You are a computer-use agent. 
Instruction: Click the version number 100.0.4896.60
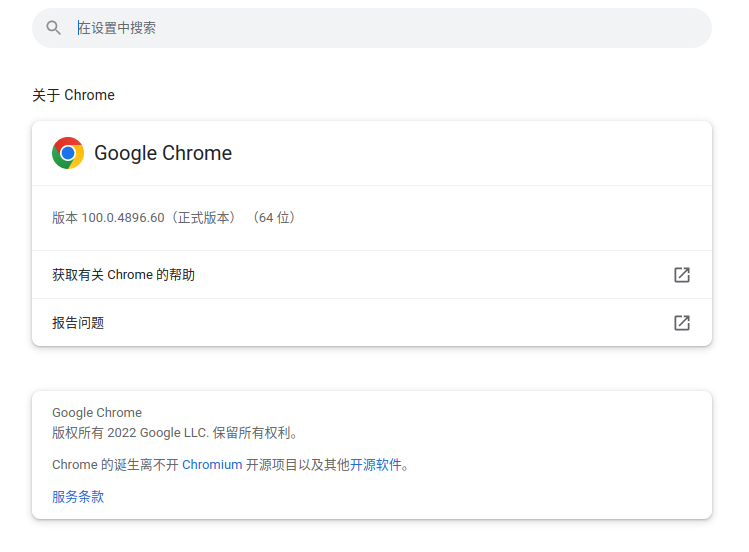point(123,218)
